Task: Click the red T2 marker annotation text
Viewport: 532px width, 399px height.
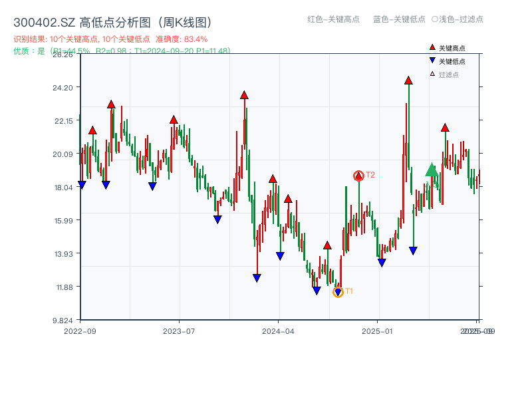Action: pos(371,175)
